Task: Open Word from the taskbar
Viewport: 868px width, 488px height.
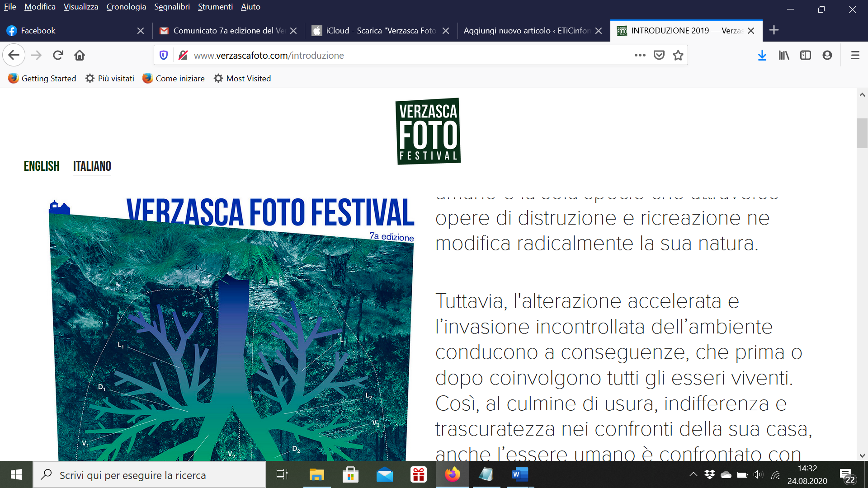Action: pyautogui.click(x=520, y=474)
